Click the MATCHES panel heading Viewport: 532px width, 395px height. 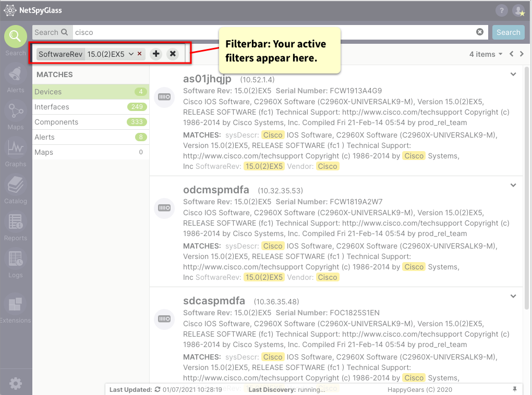[55, 75]
